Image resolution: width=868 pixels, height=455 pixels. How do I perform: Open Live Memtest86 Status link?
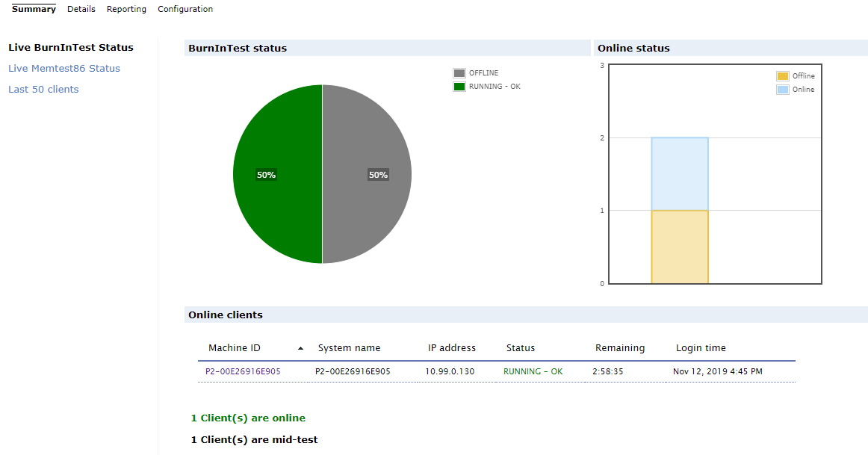coord(64,69)
